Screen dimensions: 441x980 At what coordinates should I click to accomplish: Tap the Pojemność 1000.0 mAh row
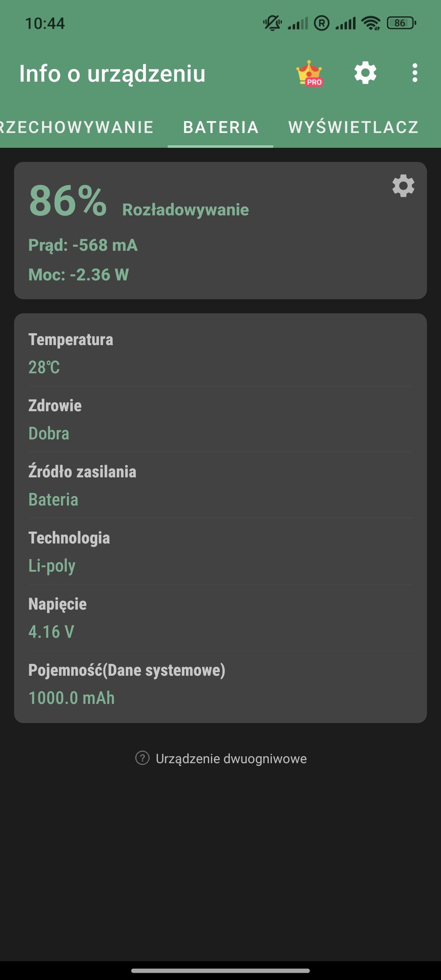click(220, 684)
